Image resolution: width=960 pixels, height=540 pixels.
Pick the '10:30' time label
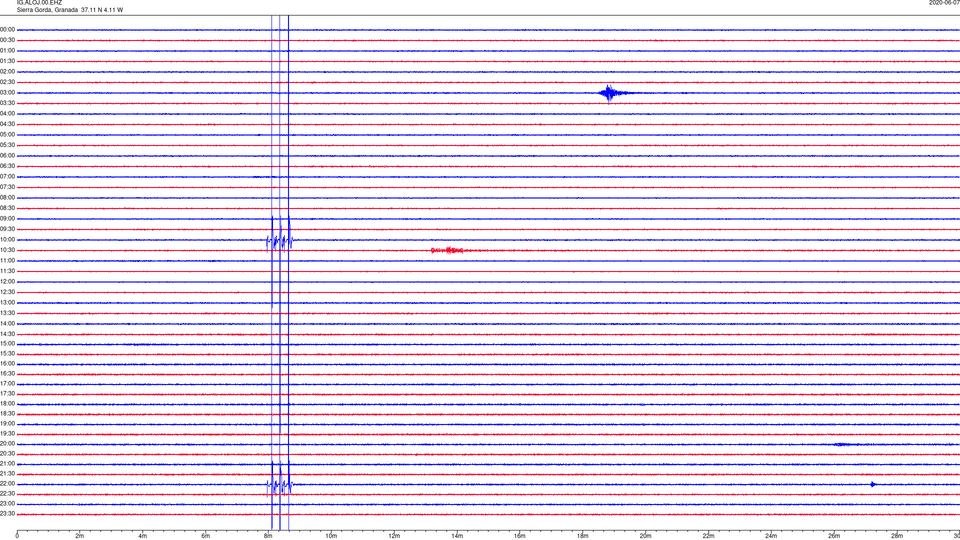click(x=8, y=250)
